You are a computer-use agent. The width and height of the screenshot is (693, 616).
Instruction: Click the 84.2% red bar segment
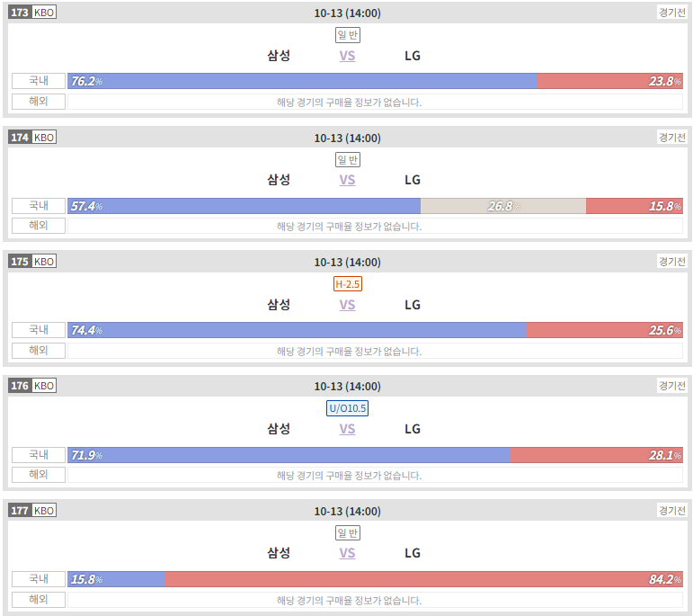[424, 579]
